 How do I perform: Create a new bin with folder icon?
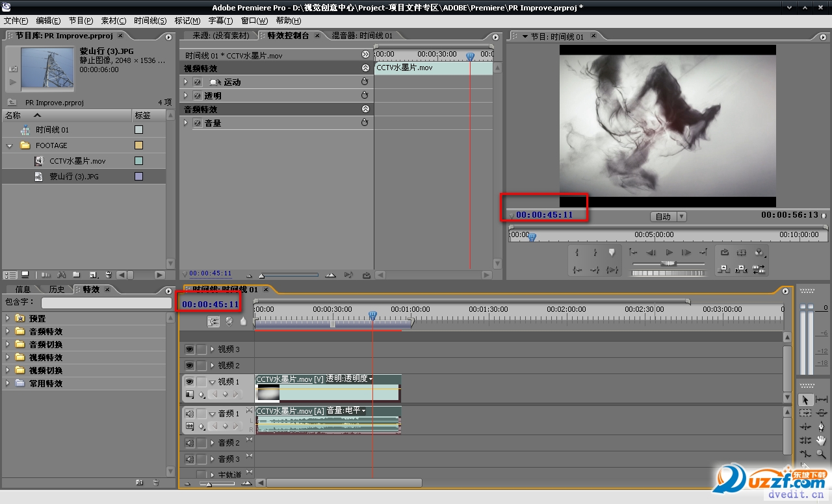point(77,275)
